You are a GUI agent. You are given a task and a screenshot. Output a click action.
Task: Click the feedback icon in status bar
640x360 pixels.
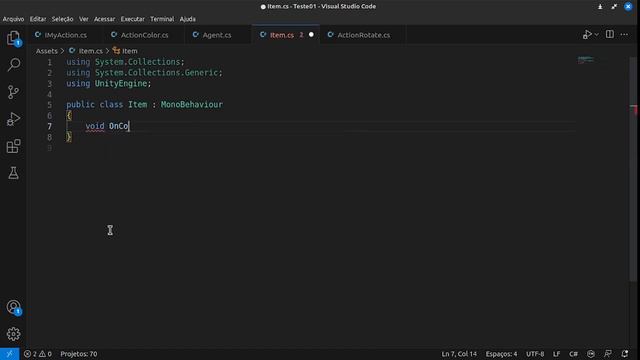point(608,354)
